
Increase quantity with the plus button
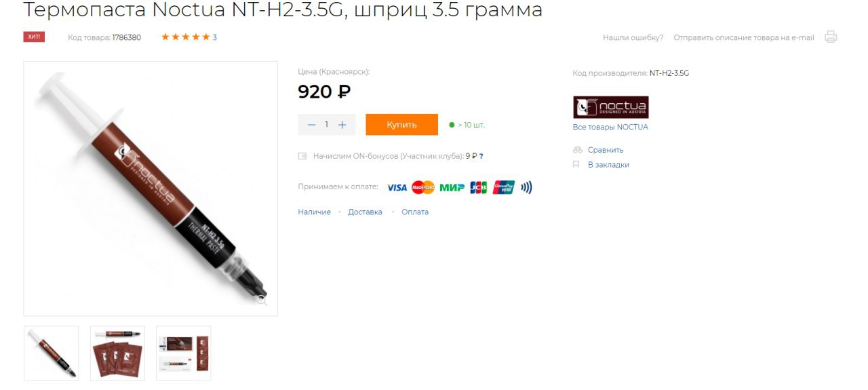pos(342,125)
